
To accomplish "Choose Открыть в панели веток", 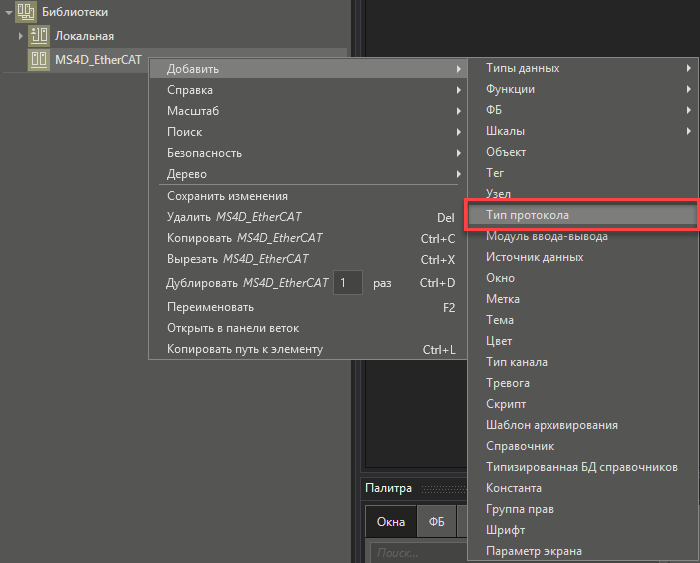I will pyautogui.click(x=308, y=328).
